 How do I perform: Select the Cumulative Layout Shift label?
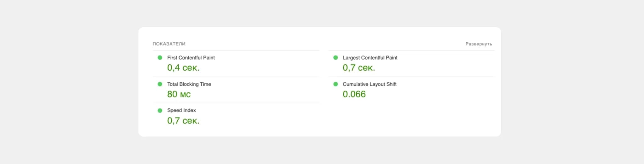pos(369,84)
